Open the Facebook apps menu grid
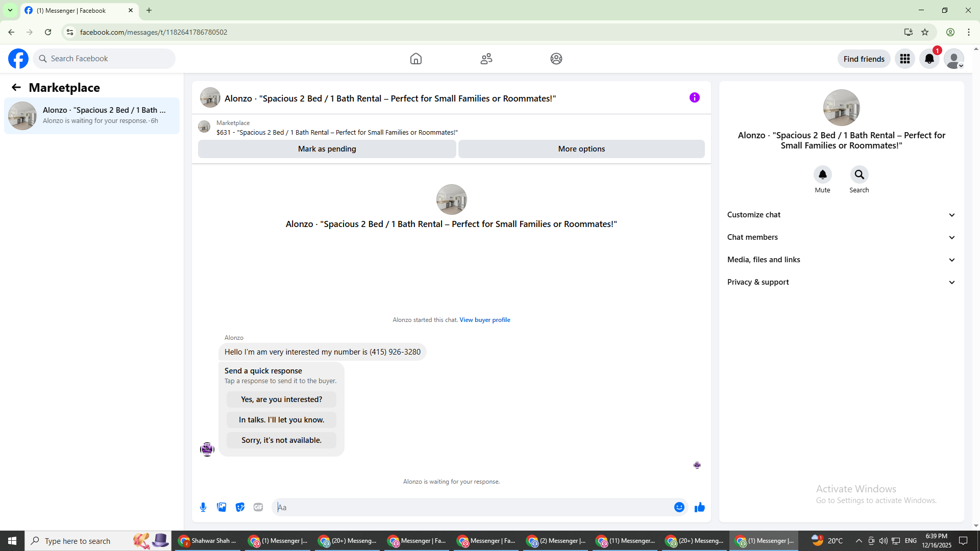This screenshot has height=551, width=980. tap(905, 59)
